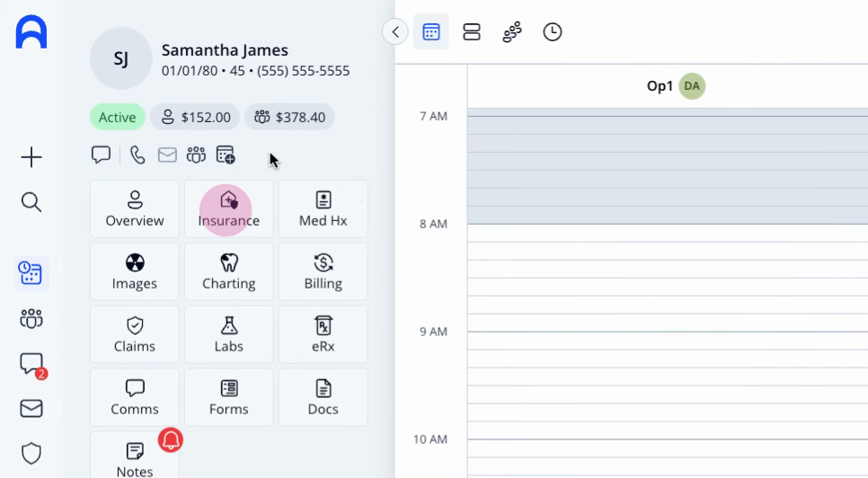Call patient with the phone icon
868x478 pixels.
click(137, 155)
